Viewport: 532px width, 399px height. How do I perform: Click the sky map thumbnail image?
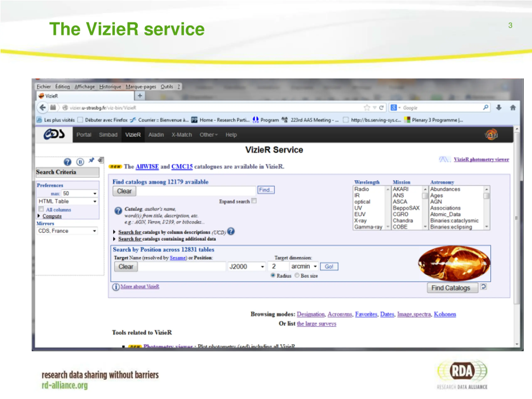tap(454, 263)
